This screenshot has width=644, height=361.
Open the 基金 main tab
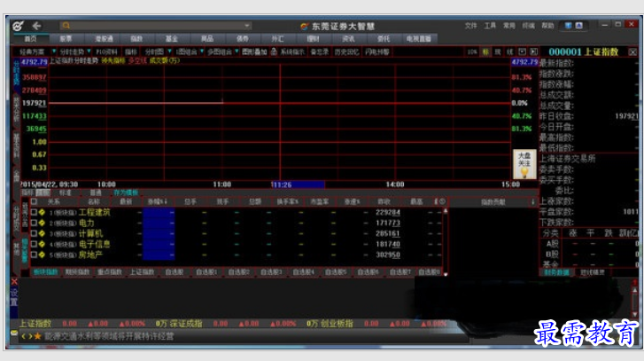172,39
